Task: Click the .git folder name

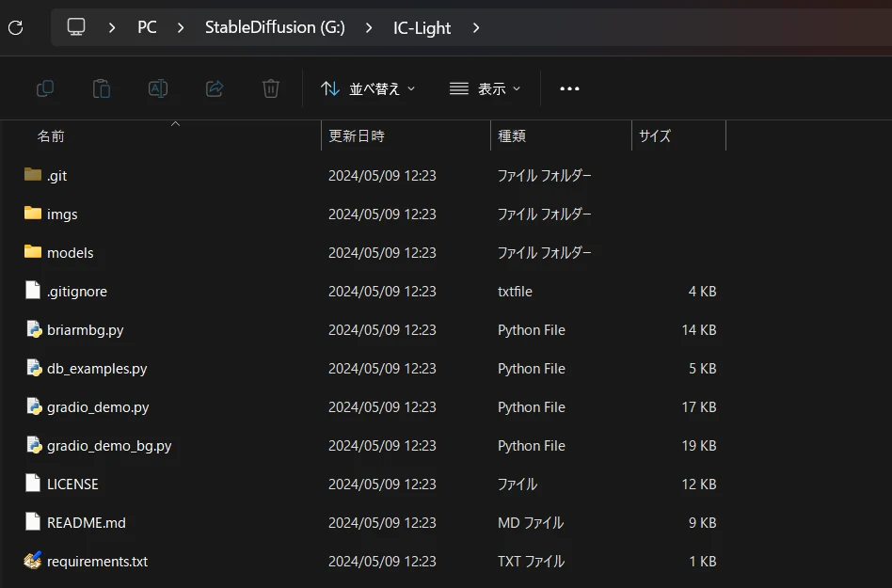Action: [56, 176]
